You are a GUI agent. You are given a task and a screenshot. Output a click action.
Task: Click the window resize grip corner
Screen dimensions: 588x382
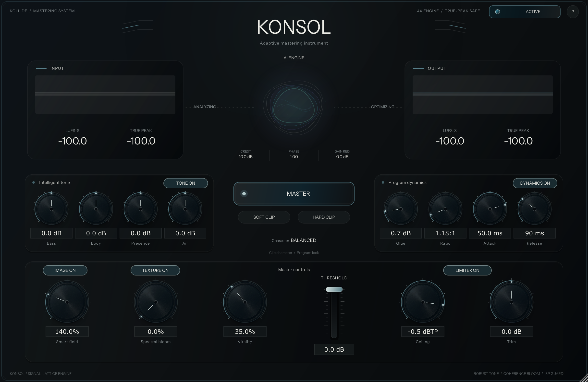(584, 378)
